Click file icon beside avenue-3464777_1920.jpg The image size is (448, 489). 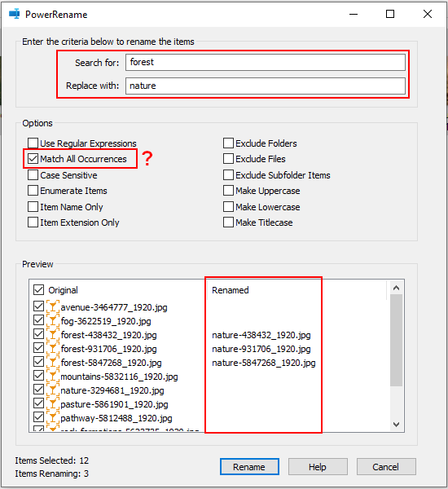(x=53, y=306)
